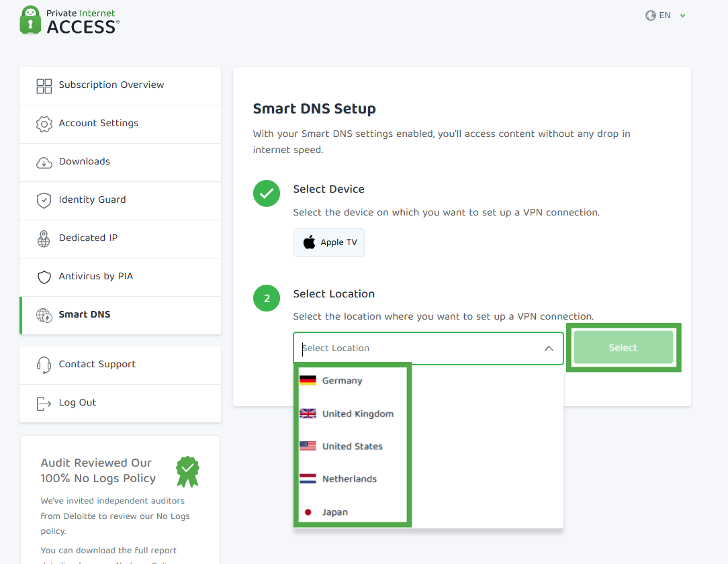Click the Downloads cloud icon

44,162
